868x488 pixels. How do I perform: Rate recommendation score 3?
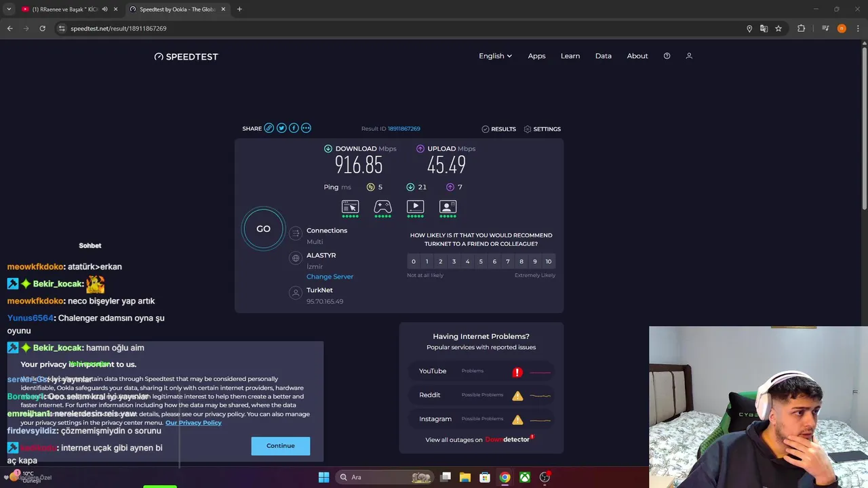click(454, 262)
